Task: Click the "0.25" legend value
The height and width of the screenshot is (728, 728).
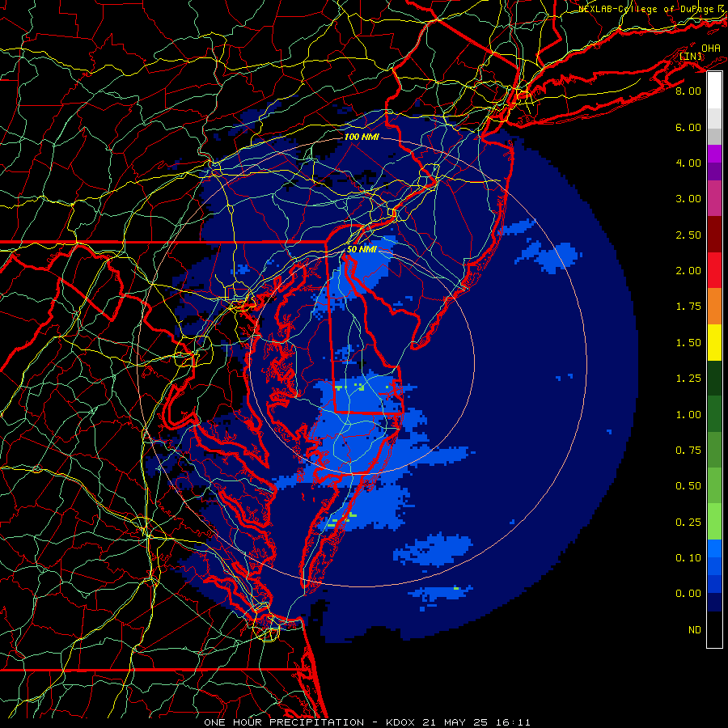Action: [x=688, y=523]
